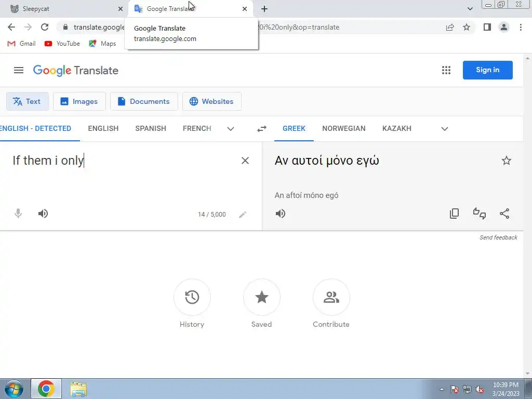Select the Text translation mode
This screenshot has height=399, width=532.
[x=28, y=101]
